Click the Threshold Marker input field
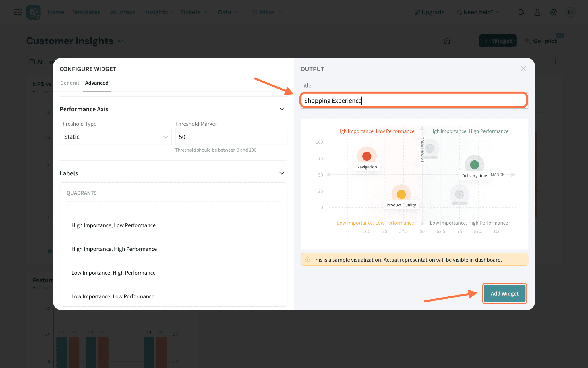588x368 pixels. 231,137
